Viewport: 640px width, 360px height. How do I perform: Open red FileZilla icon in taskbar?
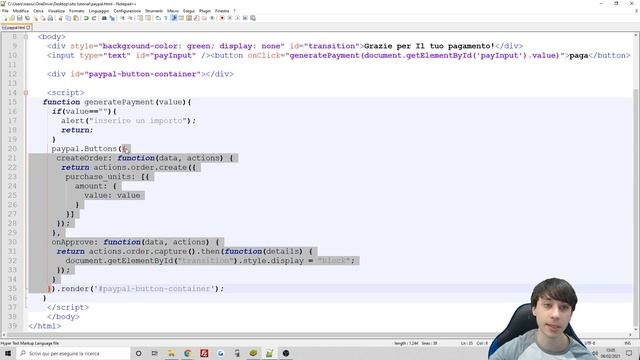pos(204,353)
